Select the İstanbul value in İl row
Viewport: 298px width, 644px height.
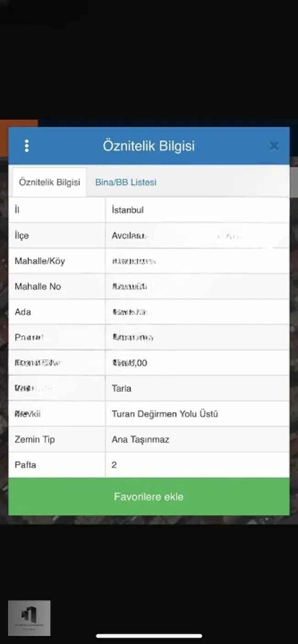[x=127, y=210]
